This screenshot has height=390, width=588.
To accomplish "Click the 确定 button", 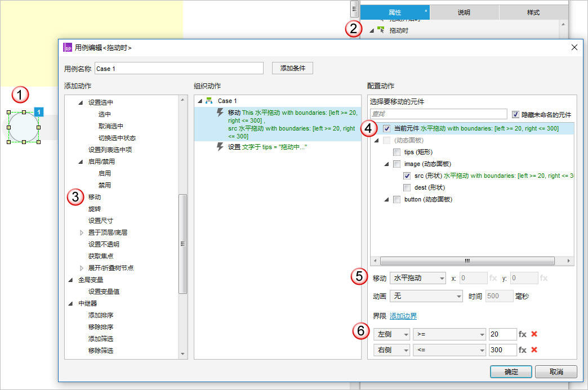I will tap(511, 371).
